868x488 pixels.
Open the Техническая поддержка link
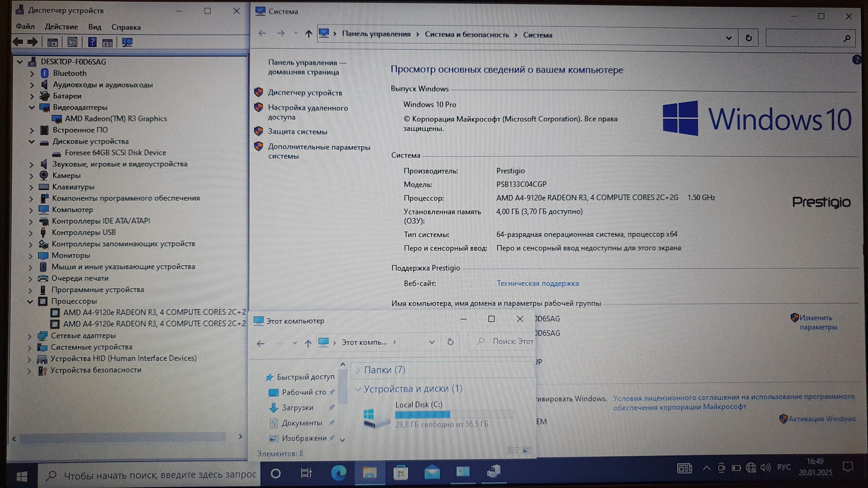pyautogui.click(x=537, y=283)
